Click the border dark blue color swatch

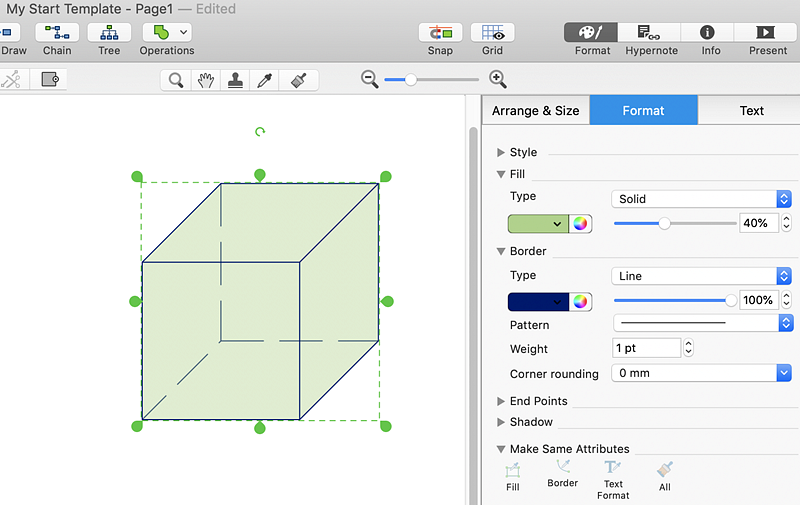pyautogui.click(x=537, y=301)
